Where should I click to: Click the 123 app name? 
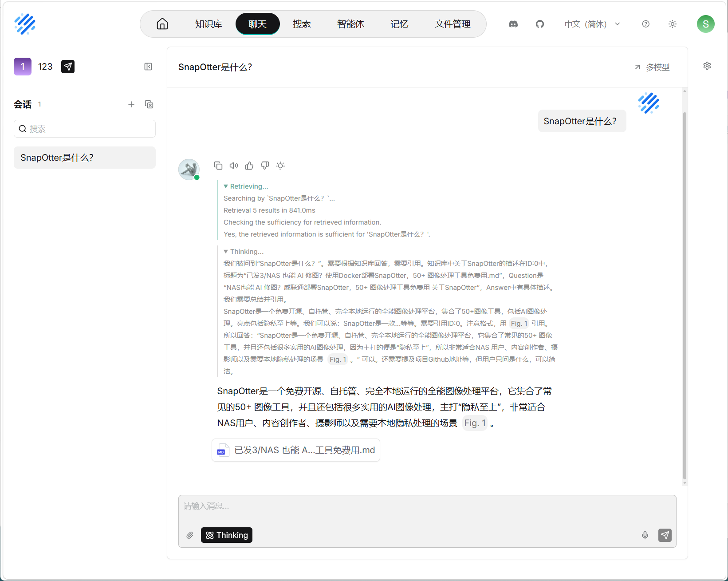click(x=45, y=67)
